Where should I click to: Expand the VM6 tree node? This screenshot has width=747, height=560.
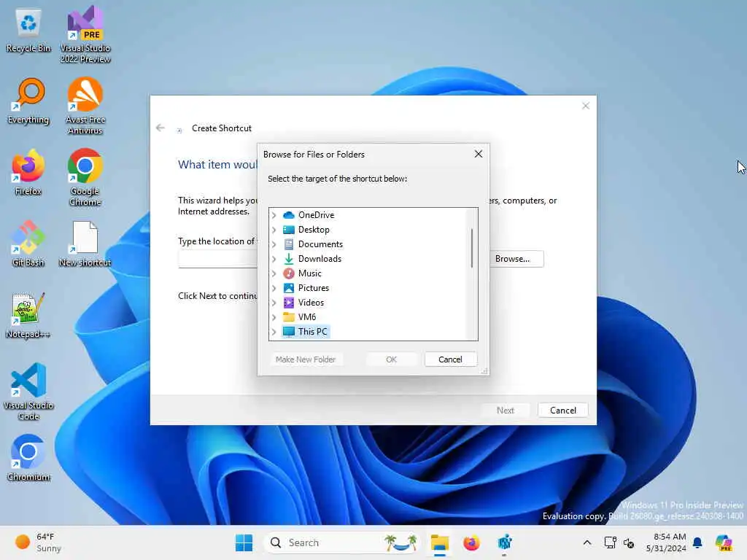tap(274, 317)
